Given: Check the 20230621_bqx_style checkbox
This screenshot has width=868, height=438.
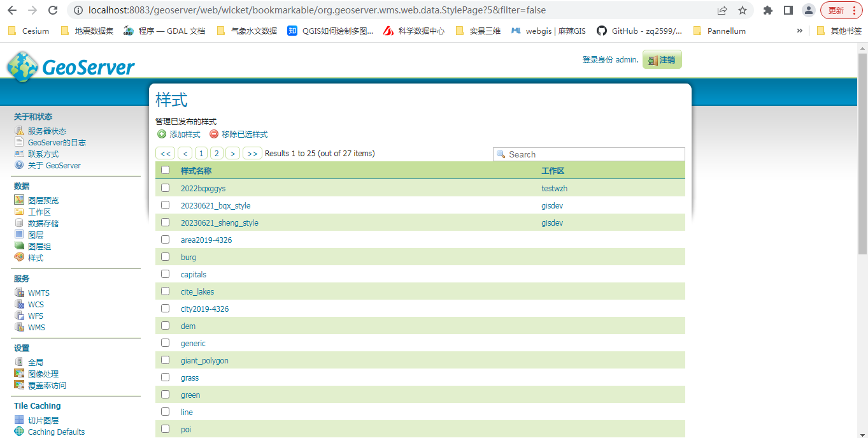Looking at the screenshot, I should [166, 205].
